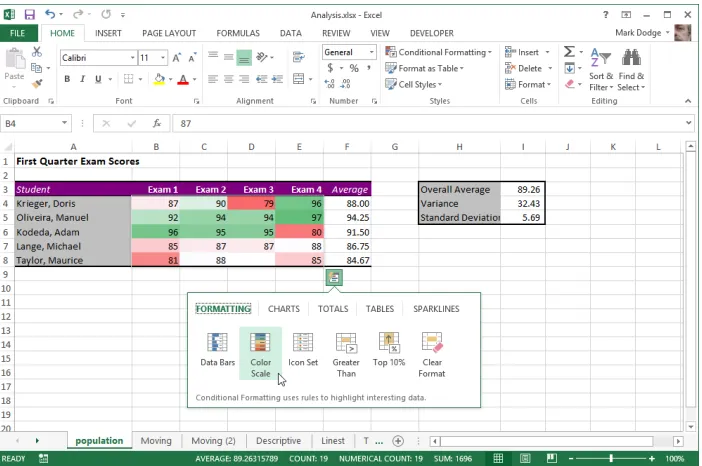Choose Color Scale in Quick Analysis
702x466 pixels.
pyautogui.click(x=261, y=354)
